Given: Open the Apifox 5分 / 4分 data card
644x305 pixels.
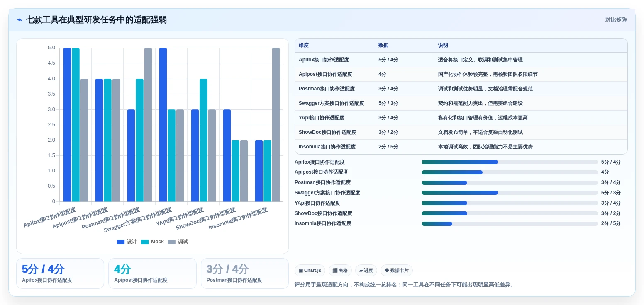Looking at the screenshot, I should 60,274.
